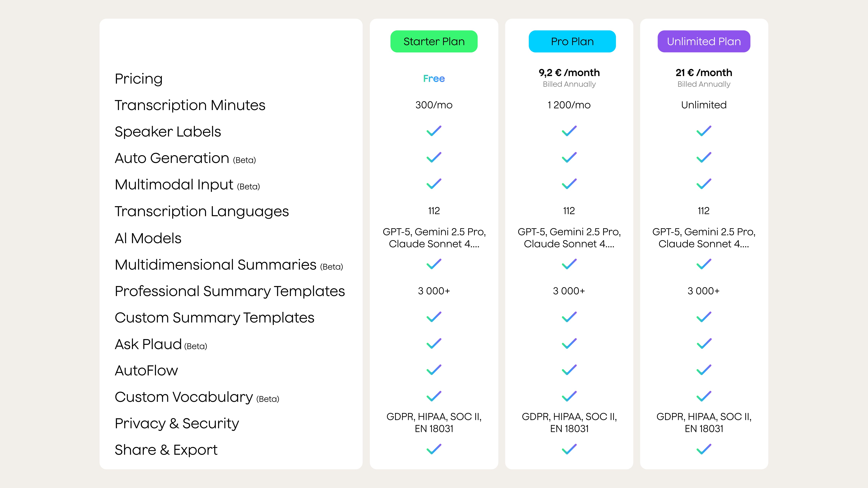Click the Starter Plan green button
Screen dimensions: 868x488
coord(434,41)
